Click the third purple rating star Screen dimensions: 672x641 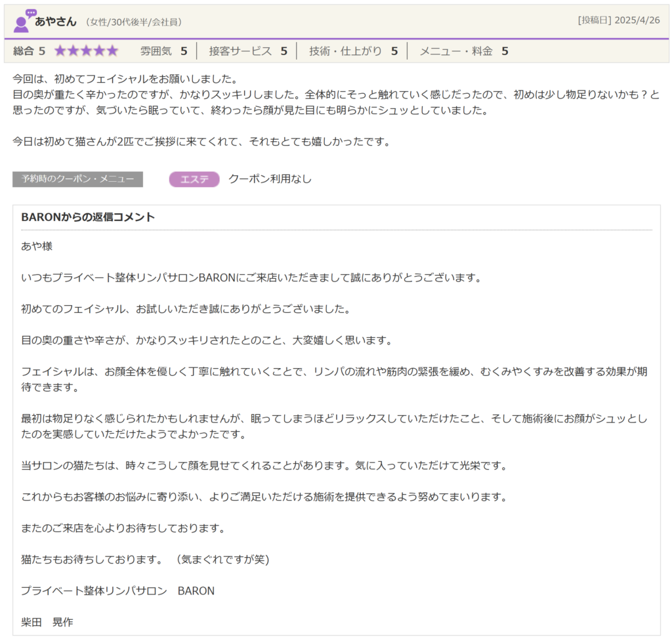[86, 51]
